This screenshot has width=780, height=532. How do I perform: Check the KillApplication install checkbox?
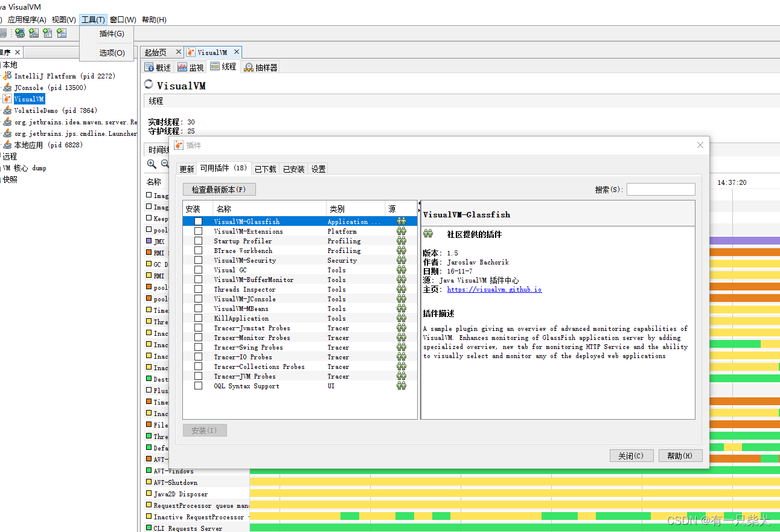[198, 318]
